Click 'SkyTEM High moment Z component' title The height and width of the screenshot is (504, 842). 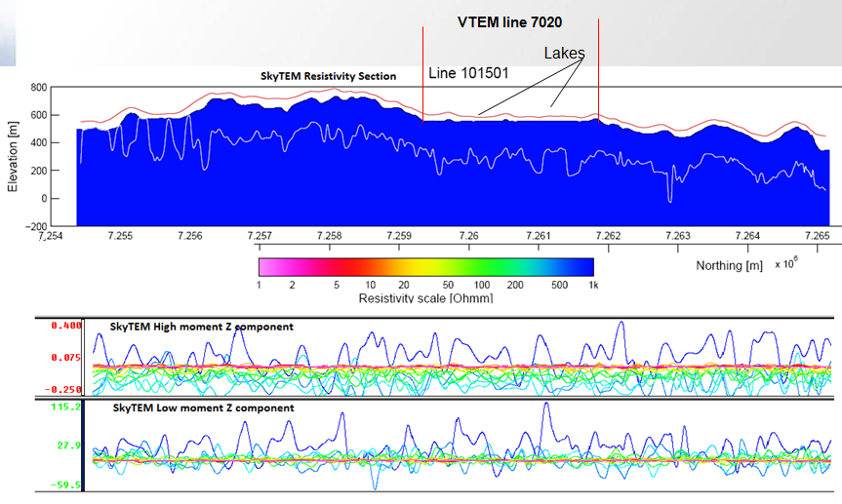(x=201, y=327)
